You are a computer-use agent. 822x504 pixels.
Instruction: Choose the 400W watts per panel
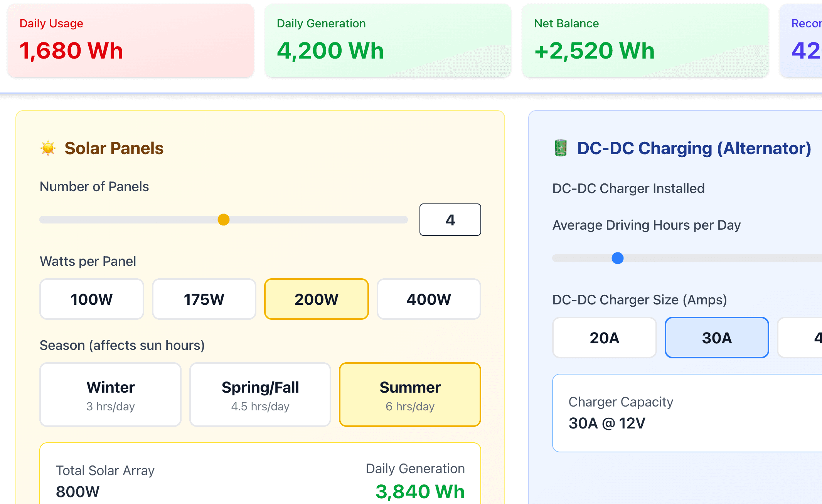(x=429, y=299)
